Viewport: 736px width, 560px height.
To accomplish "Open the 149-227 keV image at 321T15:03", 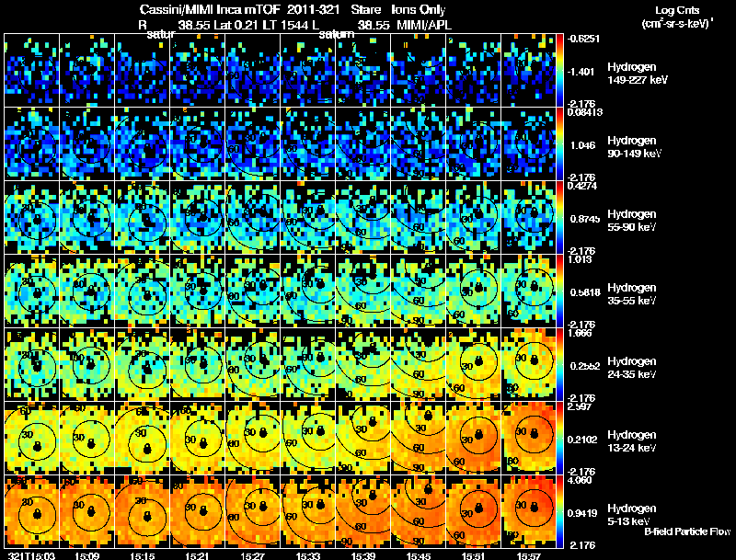I will 32,71.
